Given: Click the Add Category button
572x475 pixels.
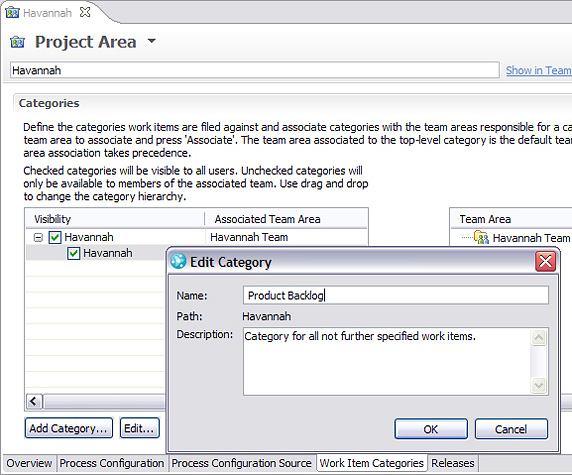Looking at the screenshot, I should (x=69, y=428).
